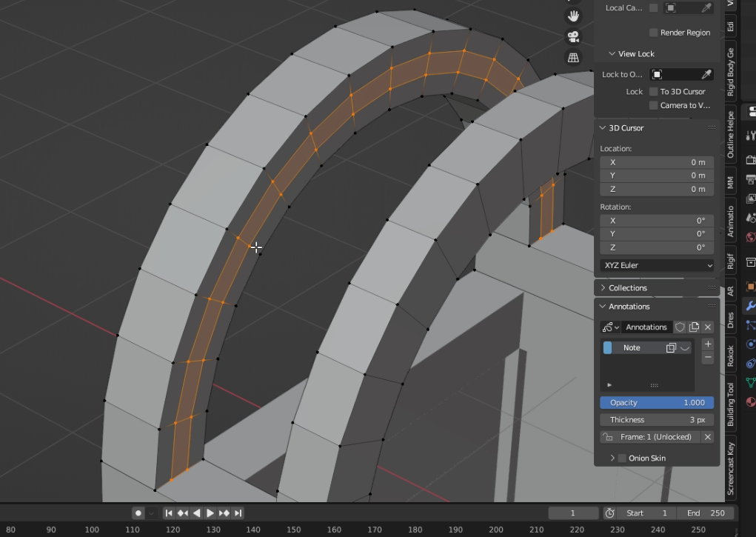This screenshot has height=537, width=756.
Task: Open the XYZ Euler rotation mode dropdown
Action: pos(658,265)
